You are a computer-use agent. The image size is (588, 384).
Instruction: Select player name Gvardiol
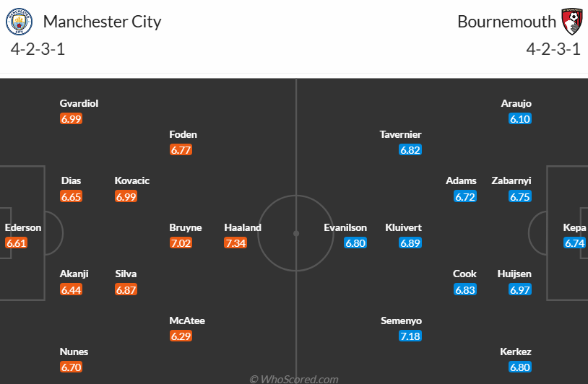(79, 103)
